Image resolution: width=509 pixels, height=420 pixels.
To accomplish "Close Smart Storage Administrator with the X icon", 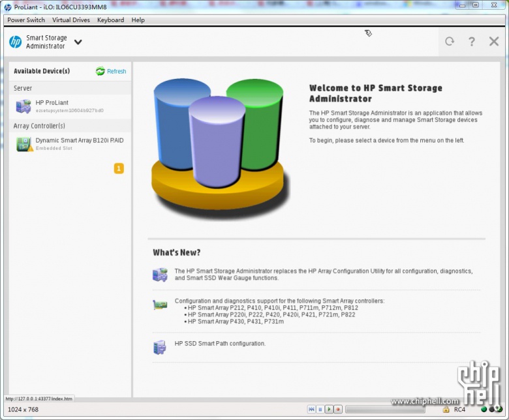I will click(x=494, y=41).
